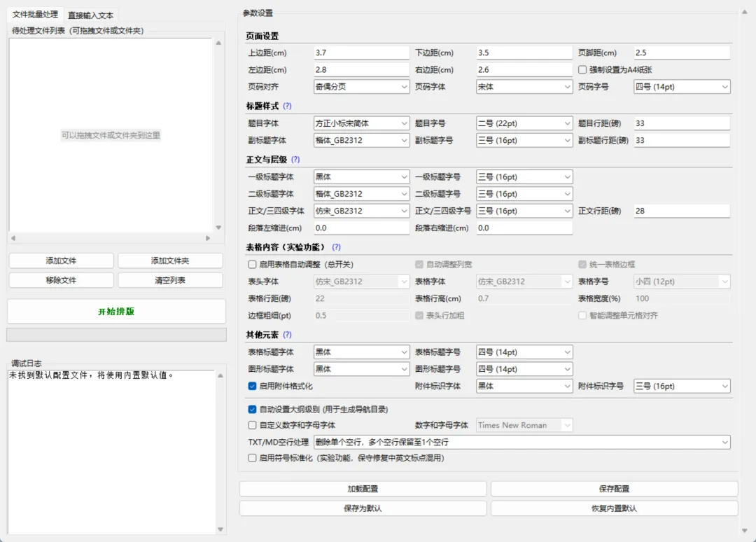This screenshot has height=542, width=756.
Task: Click 副标题行距 field
Action: pos(682,140)
